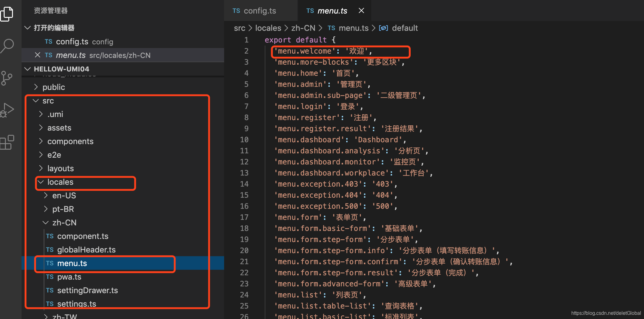Open settings.ts in the file tree
The height and width of the screenshot is (319, 644).
click(x=77, y=304)
